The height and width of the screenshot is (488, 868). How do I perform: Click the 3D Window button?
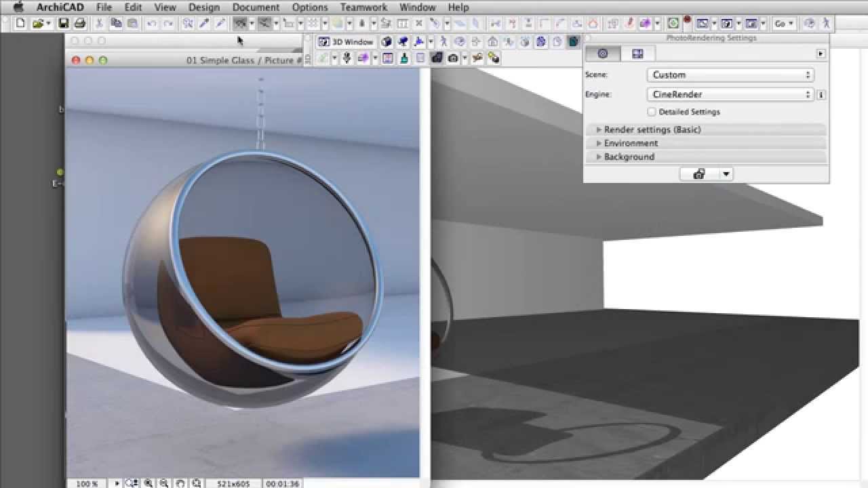[346, 42]
